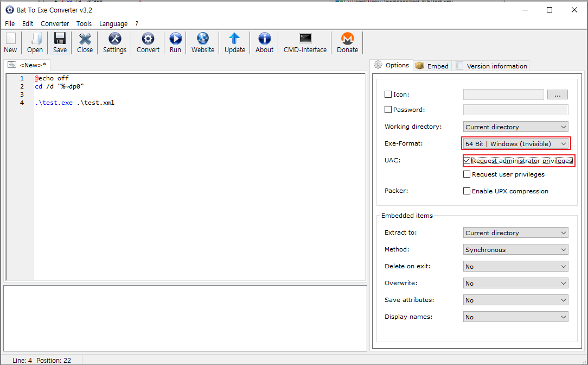Image resolution: width=588 pixels, height=365 pixels.
Task: Open the Website globe icon
Action: click(x=203, y=39)
